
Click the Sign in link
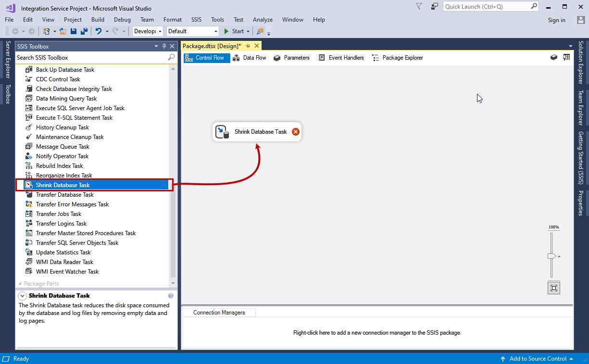pos(557,20)
